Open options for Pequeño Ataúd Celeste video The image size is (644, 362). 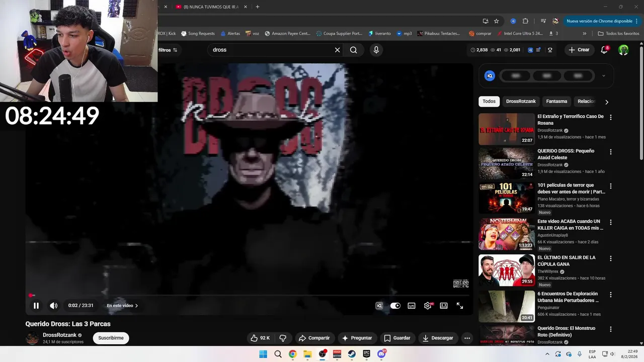coord(611,152)
